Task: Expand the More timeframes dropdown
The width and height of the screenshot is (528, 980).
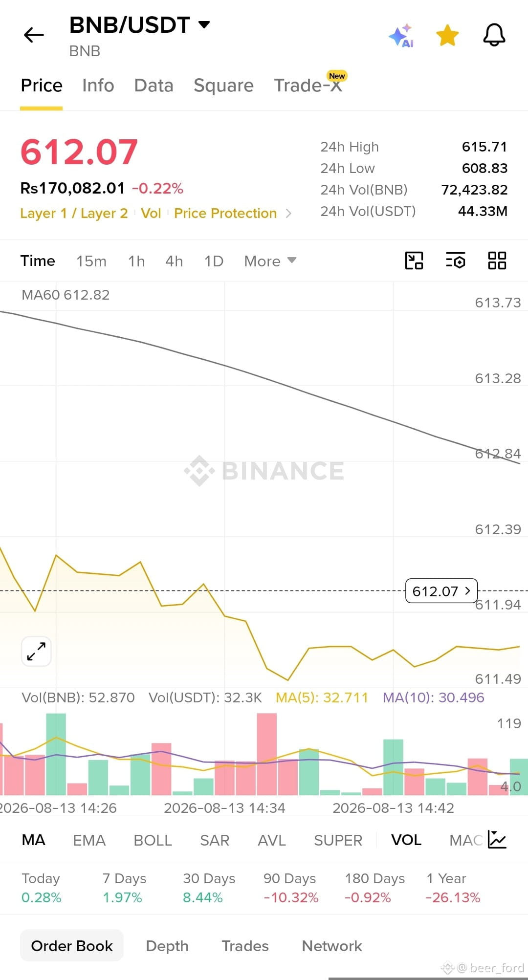Action: click(x=270, y=261)
